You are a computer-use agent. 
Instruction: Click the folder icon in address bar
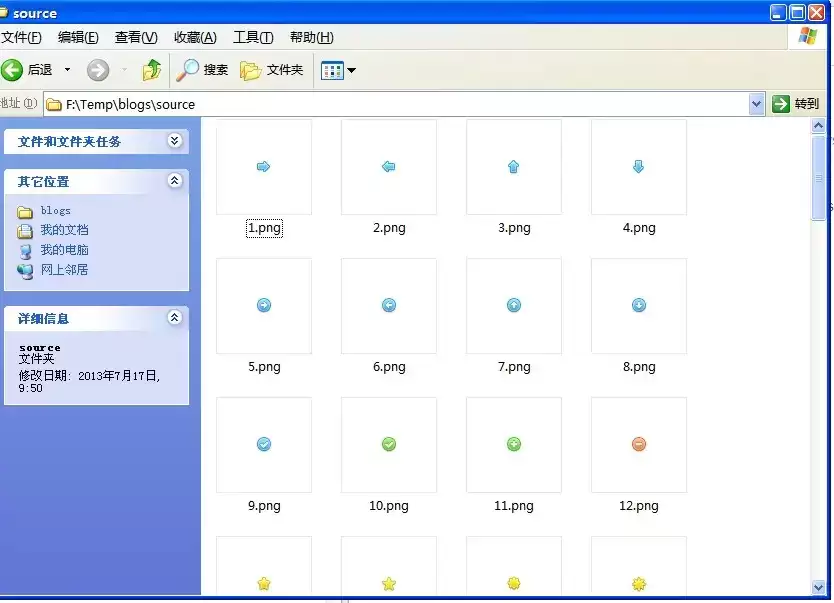pos(54,105)
